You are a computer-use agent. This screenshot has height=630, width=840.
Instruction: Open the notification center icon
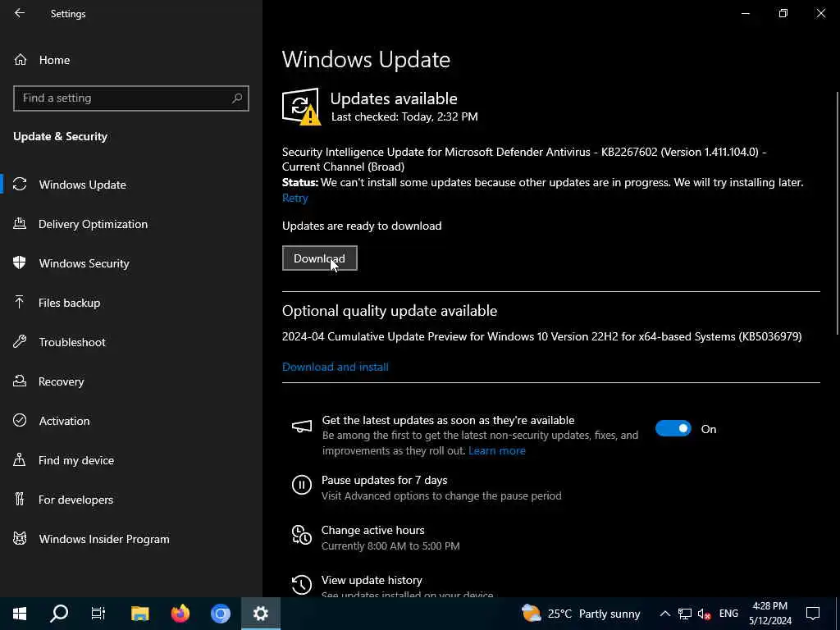click(813, 614)
